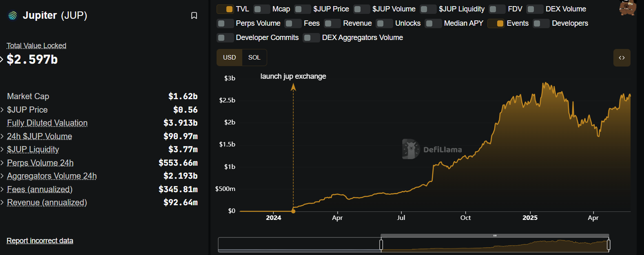644x255 pixels.
Task: Click the $2.597b TVL value
Action: click(32, 60)
